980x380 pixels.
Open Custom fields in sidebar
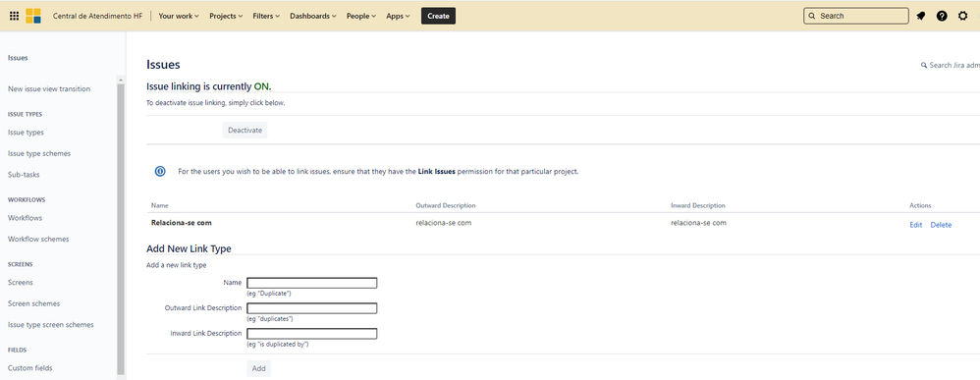pos(30,368)
